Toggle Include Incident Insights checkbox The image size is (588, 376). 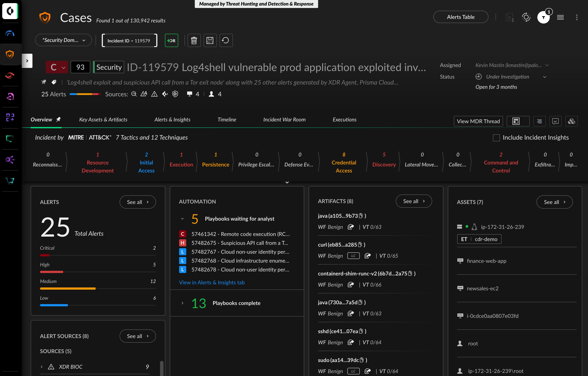pyautogui.click(x=496, y=137)
